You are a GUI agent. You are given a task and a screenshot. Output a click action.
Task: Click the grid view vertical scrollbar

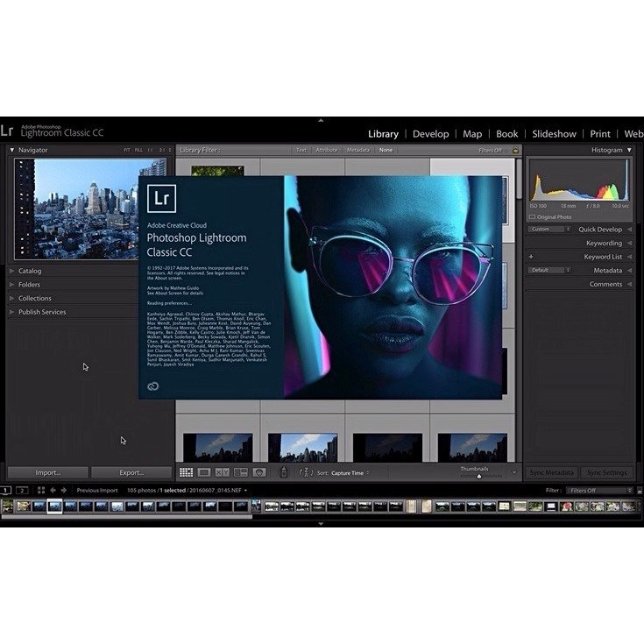tap(519, 179)
